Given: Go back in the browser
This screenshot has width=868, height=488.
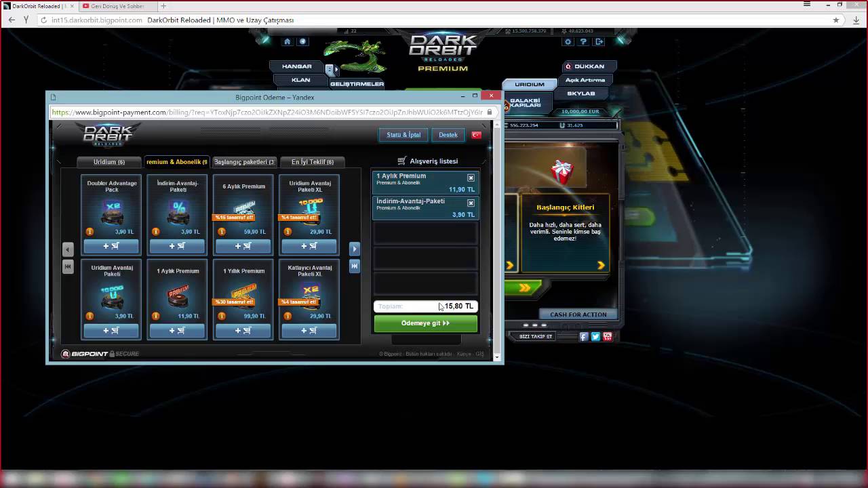Looking at the screenshot, I should (12, 20).
